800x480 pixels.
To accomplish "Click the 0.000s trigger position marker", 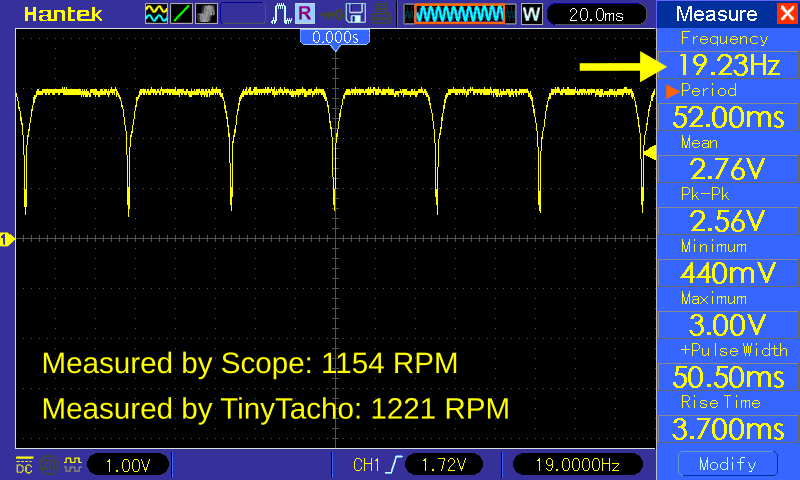I will tap(335, 38).
